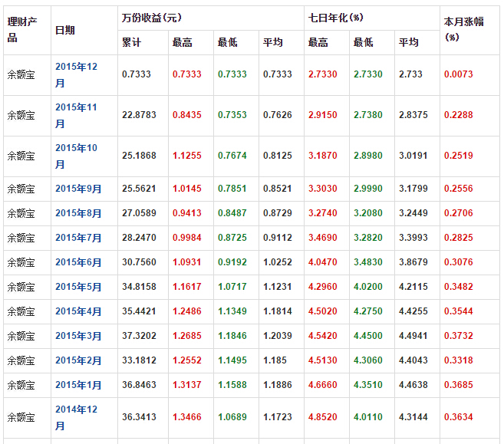Click 余额宝 in the 2015年9月 row
Image resolution: width=504 pixels, height=444 pixels.
(x=21, y=189)
